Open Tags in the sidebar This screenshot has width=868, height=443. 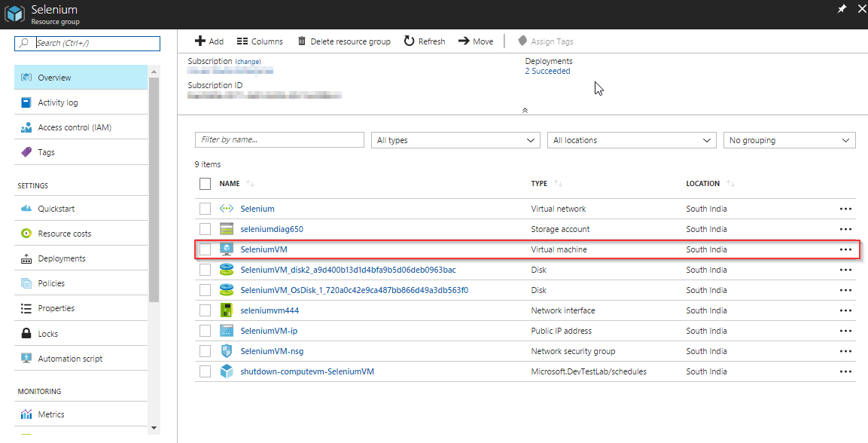[81, 152]
